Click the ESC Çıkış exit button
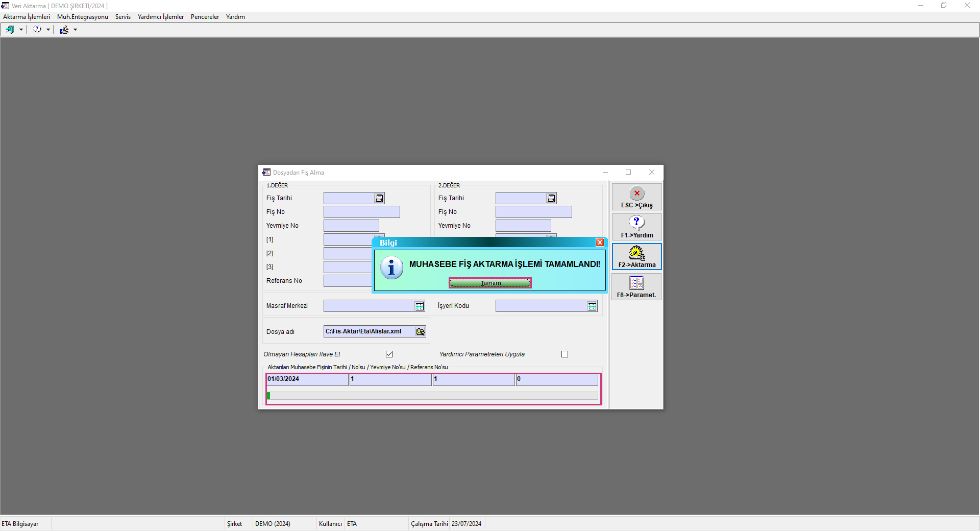The image size is (980, 531). click(x=636, y=197)
